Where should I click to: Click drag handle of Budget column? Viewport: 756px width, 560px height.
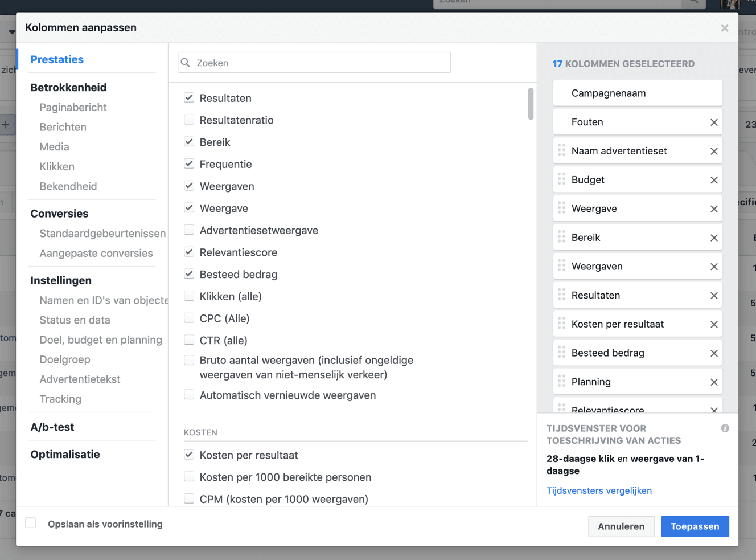pyautogui.click(x=562, y=179)
